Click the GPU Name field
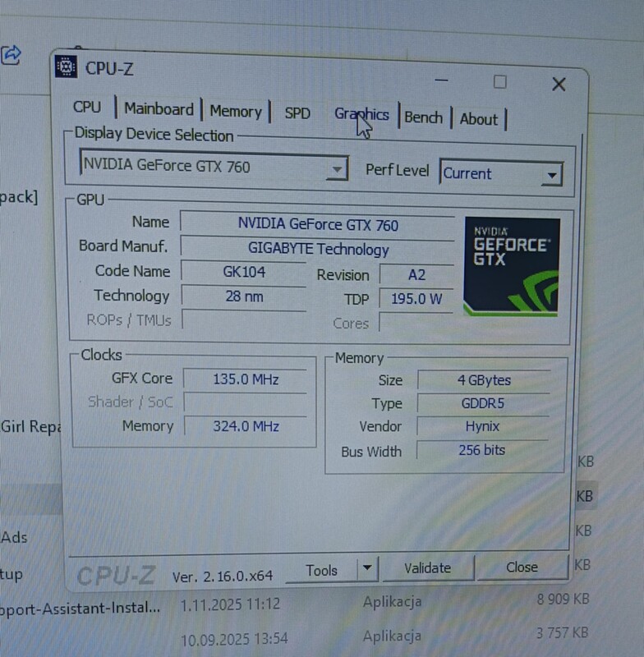The image size is (644, 657). [x=316, y=223]
